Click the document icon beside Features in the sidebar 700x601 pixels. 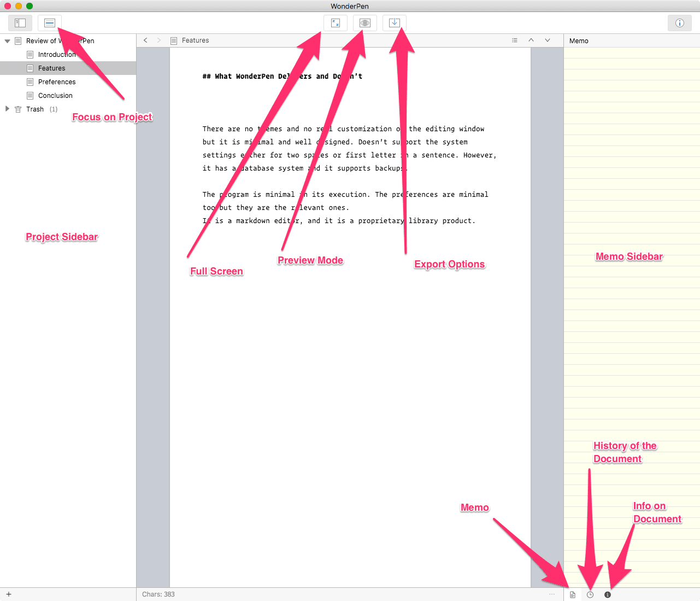click(30, 68)
